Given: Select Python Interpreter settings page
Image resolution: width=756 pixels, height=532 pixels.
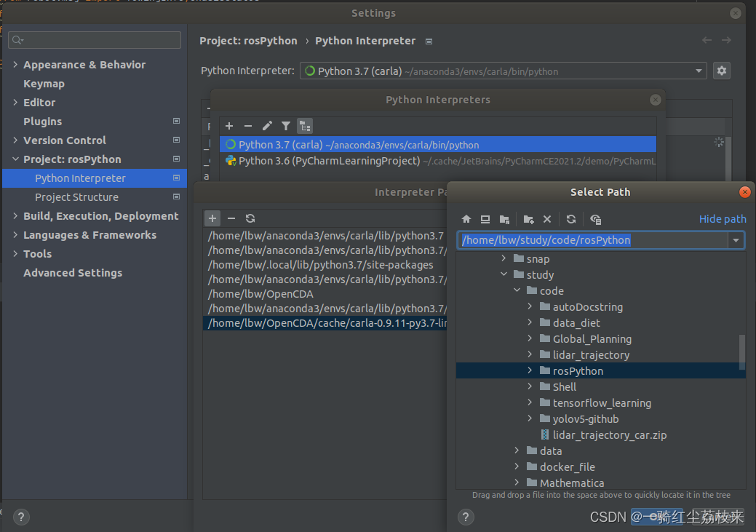Looking at the screenshot, I should [x=95, y=178].
